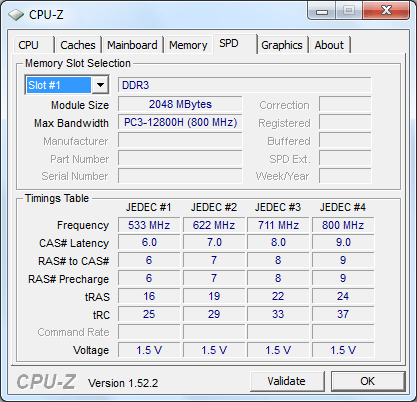This screenshot has width=417, height=402.
Task: Click the CAS# Latency 7.0 cell
Action: [214, 242]
